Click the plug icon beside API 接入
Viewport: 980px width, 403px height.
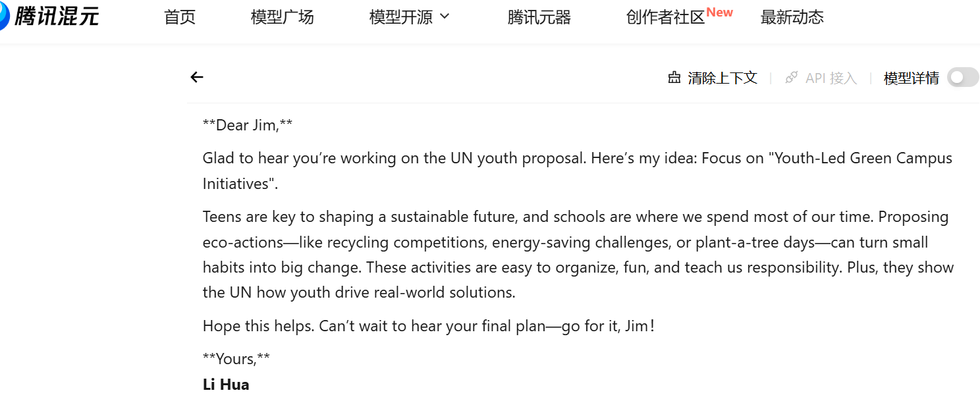click(x=792, y=78)
